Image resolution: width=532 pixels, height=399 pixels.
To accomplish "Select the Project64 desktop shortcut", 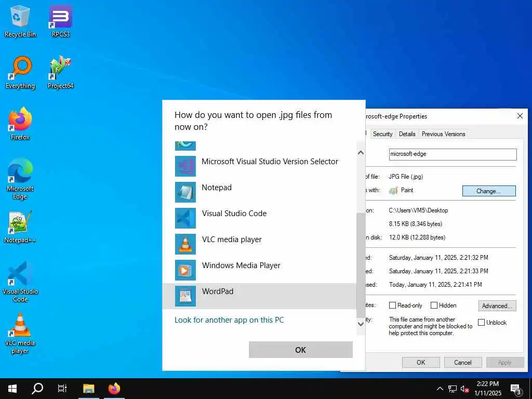I will click(x=60, y=73).
